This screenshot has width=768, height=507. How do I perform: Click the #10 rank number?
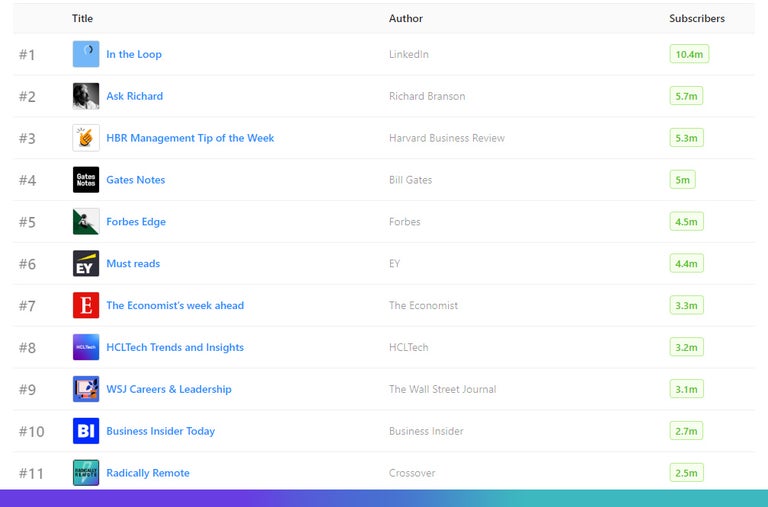tap(31, 432)
